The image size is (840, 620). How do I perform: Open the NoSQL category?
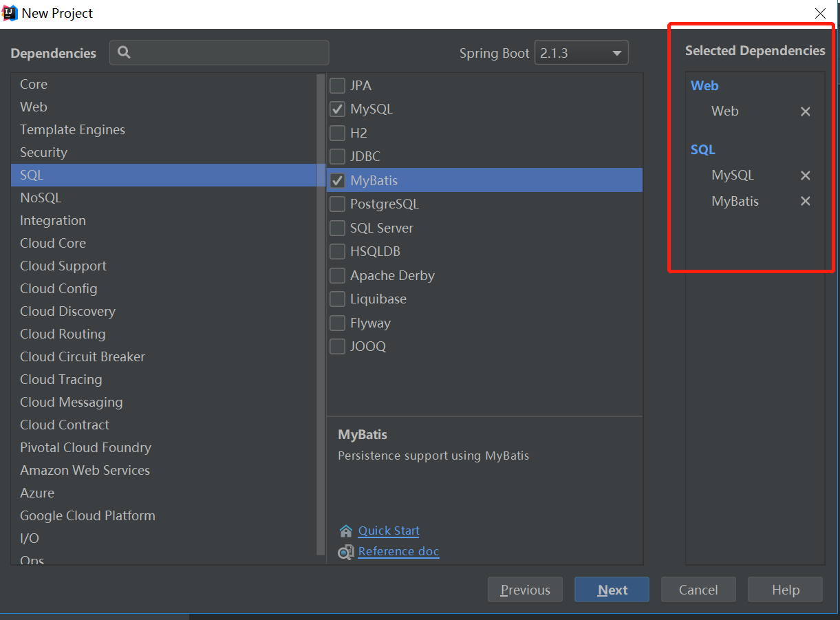coord(163,197)
